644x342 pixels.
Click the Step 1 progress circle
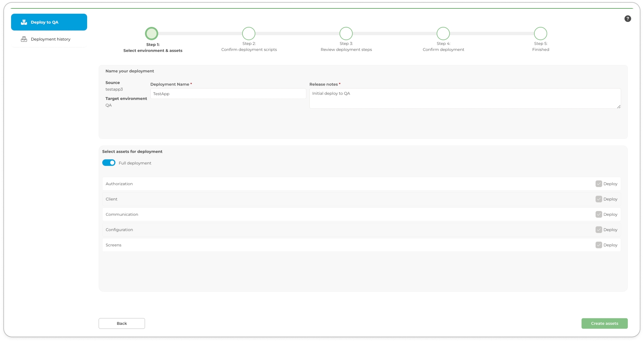[x=152, y=34]
